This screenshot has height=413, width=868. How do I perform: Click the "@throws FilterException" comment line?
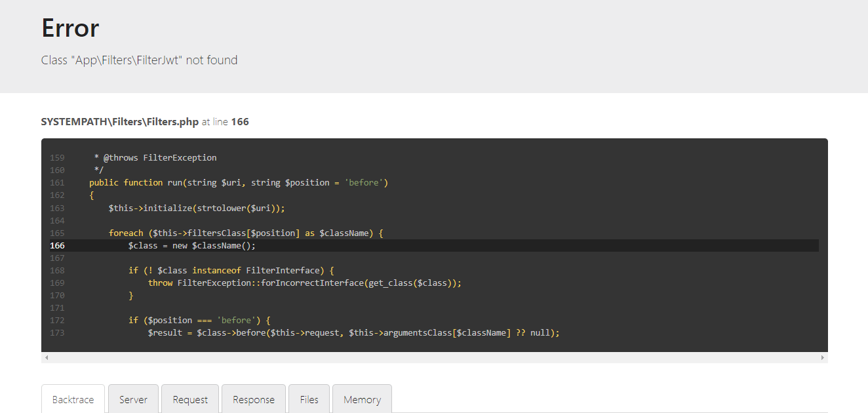tap(155, 157)
